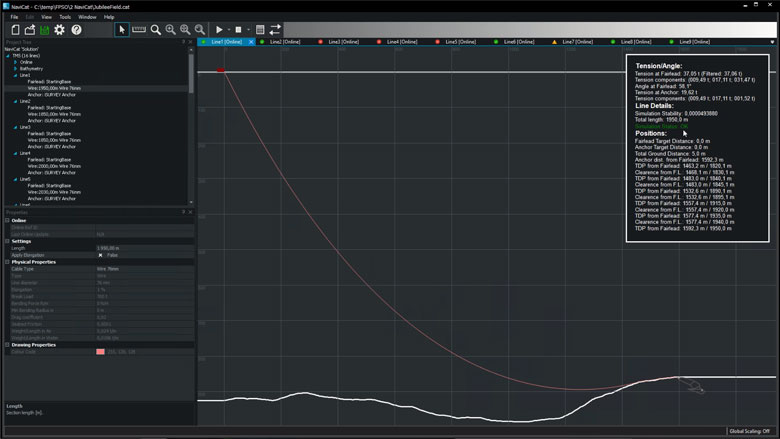Click the swap arrows toolbar icon
Screen dimensions: 780x439
click(275, 30)
